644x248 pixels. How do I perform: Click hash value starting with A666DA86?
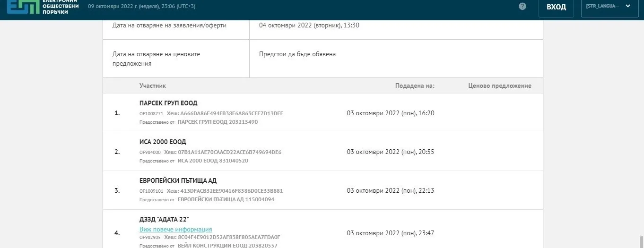point(232,113)
